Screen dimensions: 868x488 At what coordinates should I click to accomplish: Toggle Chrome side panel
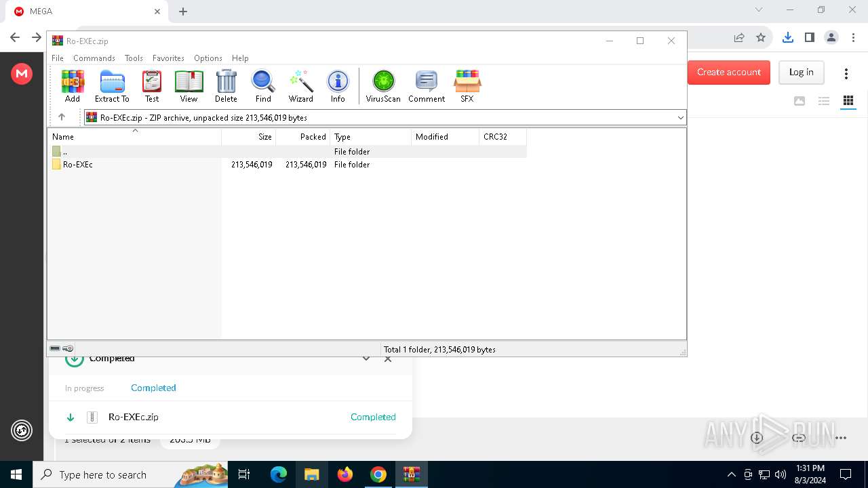(x=809, y=37)
